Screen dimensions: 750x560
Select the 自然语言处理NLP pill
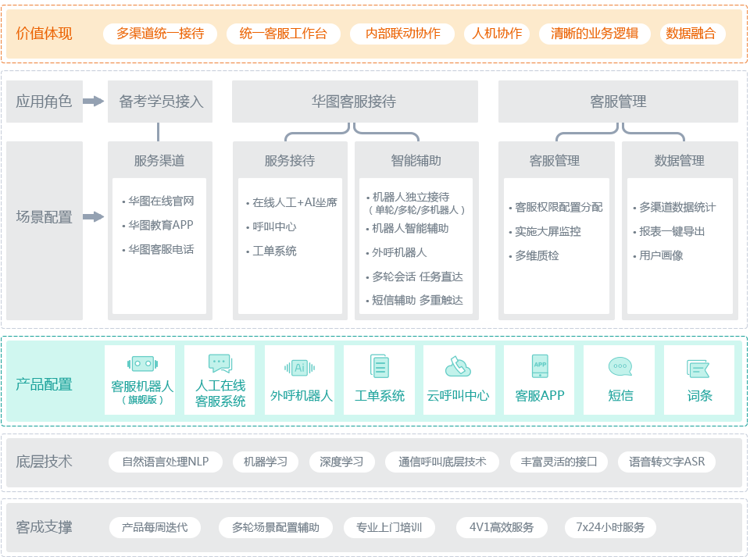[166, 462]
